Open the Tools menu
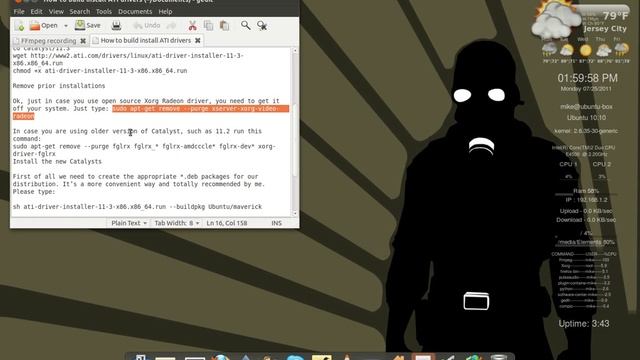Viewport: 640px width, 360px height. 104,11
